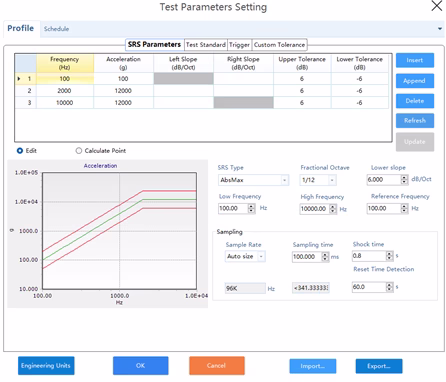Adjust High Frequency spinner arrows
The width and height of the screenshot is (446, 382).
333,209
